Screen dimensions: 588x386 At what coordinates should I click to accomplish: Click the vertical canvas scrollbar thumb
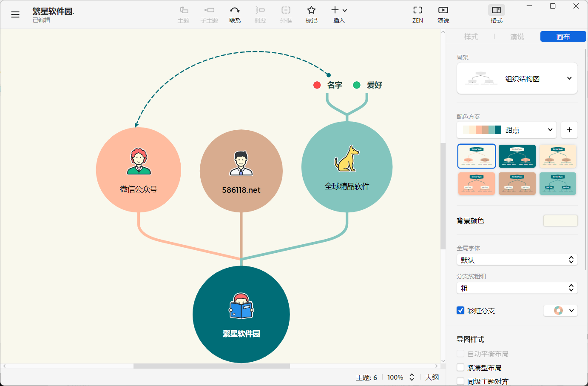point(443,196)
